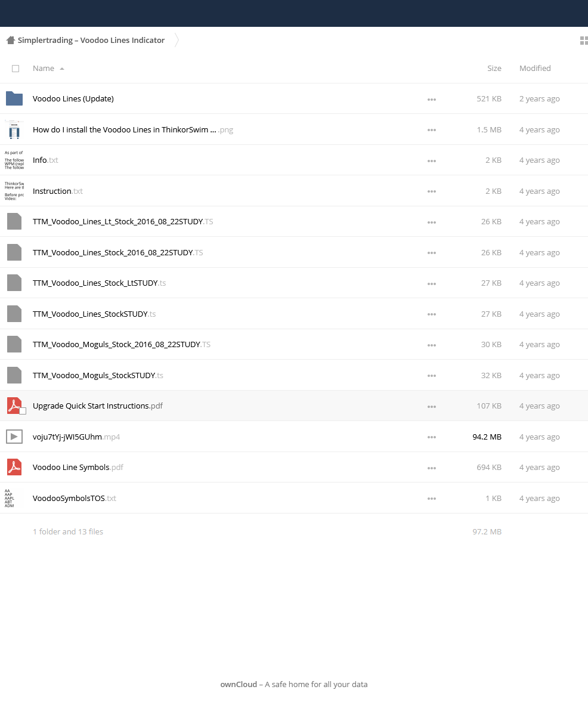Open TTM_Voodoo_Lines_StockSTUDY.ts file
This screenshot has width=588, height=702.
coord(94,314)
